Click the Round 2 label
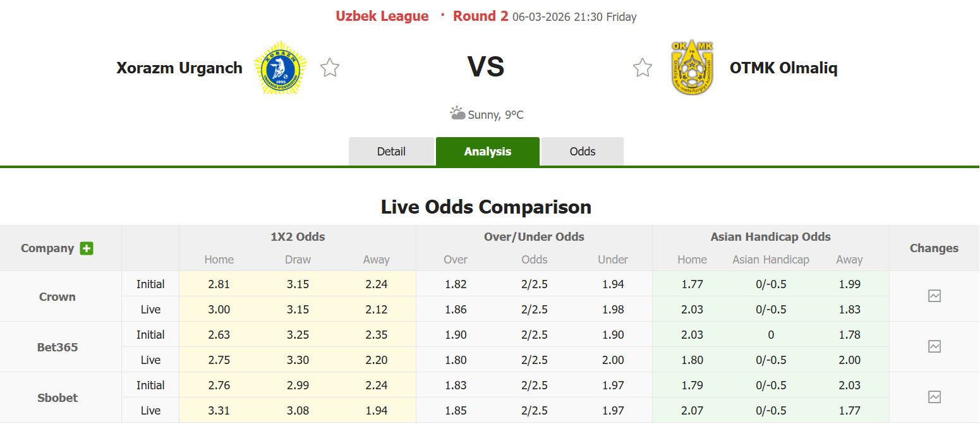This screenshot has height=431, width=980. [x=480, y=16]
